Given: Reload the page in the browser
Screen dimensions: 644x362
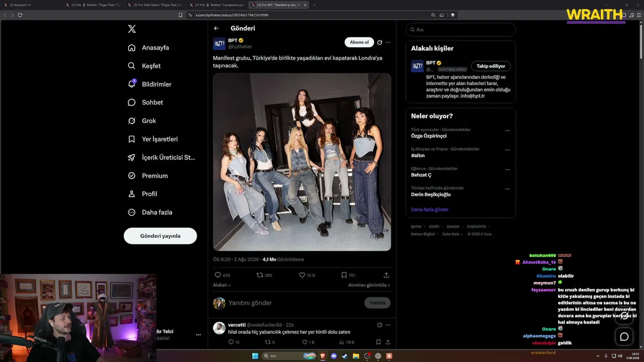Looking at the screenshot, I should (x=20, y=15).
